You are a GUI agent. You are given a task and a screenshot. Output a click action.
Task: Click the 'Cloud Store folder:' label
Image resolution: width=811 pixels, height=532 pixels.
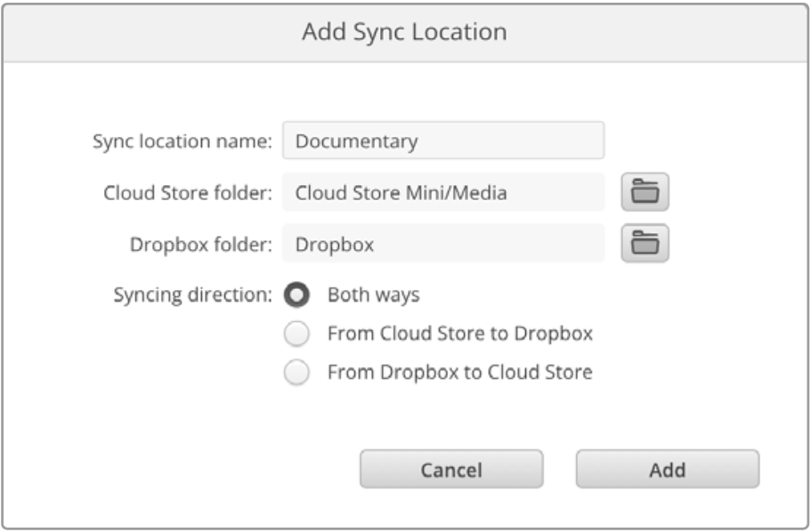click(188, 193)
